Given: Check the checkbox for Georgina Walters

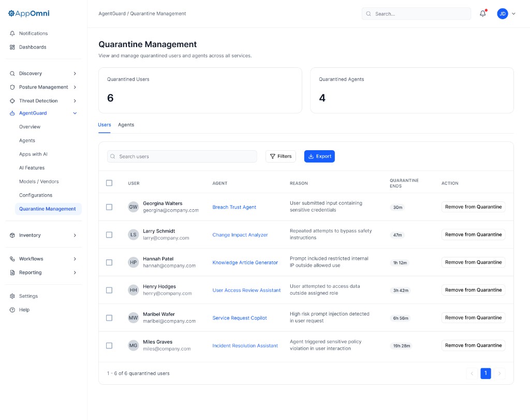Looking at the screenshot, I should click(109, 207).
